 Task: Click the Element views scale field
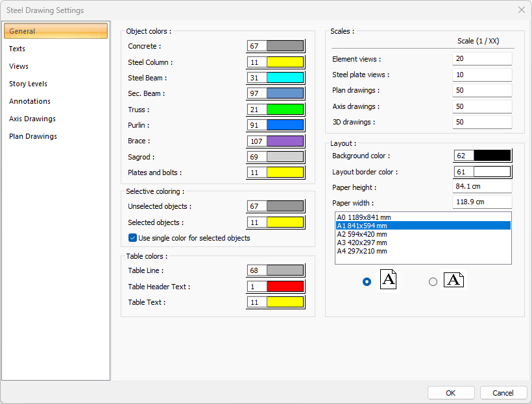(482, 58)
